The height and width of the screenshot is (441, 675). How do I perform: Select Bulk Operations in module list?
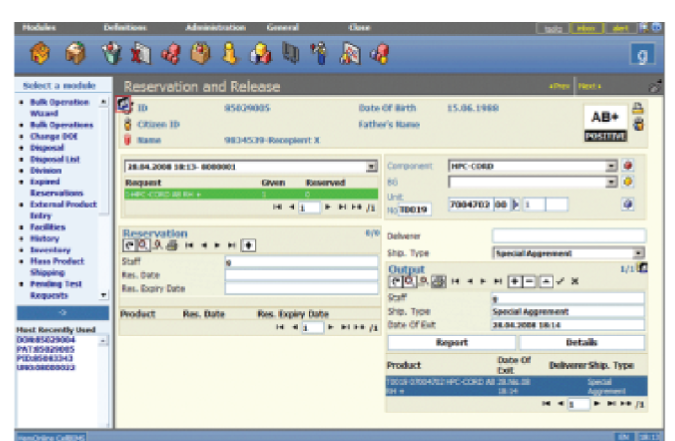click(61, 125)
